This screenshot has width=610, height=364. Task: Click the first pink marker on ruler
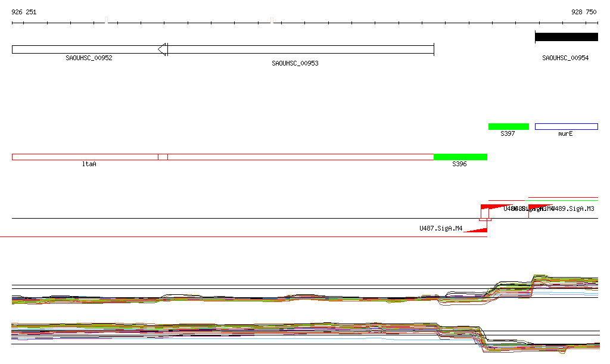(106, 20)
